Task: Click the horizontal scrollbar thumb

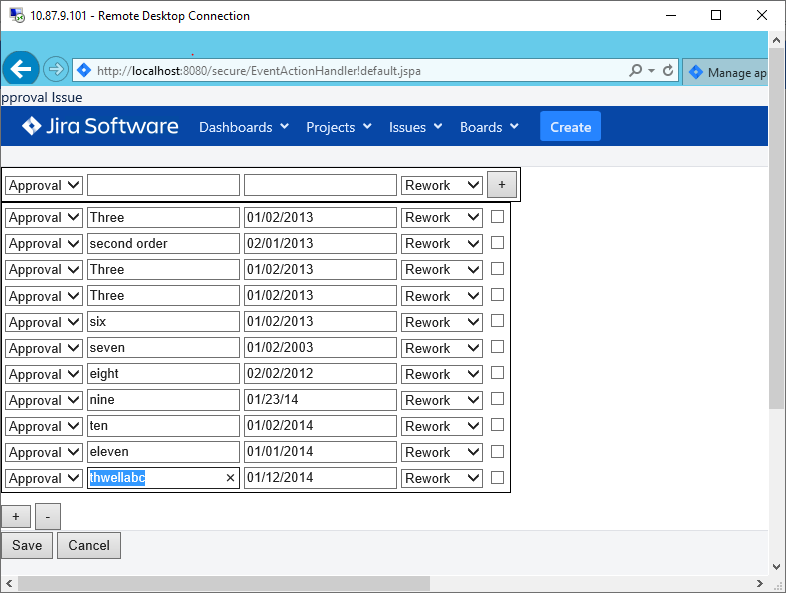Action: (224, 583)
